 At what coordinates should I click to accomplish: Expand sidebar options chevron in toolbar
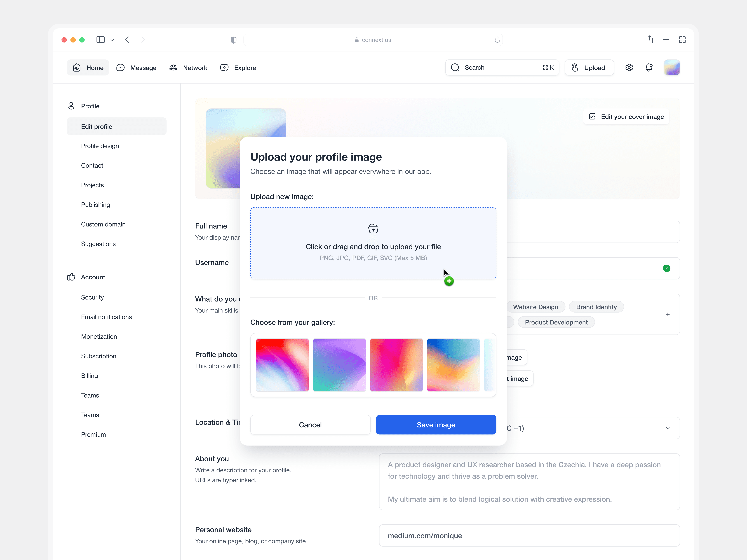[x=112, y=40]
